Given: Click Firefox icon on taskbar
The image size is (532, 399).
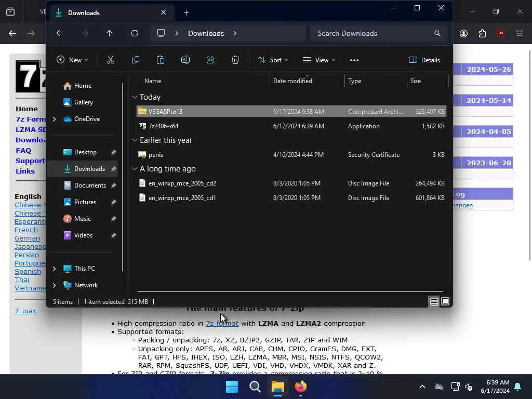Looking at the screenshot, I should [301, 387].
